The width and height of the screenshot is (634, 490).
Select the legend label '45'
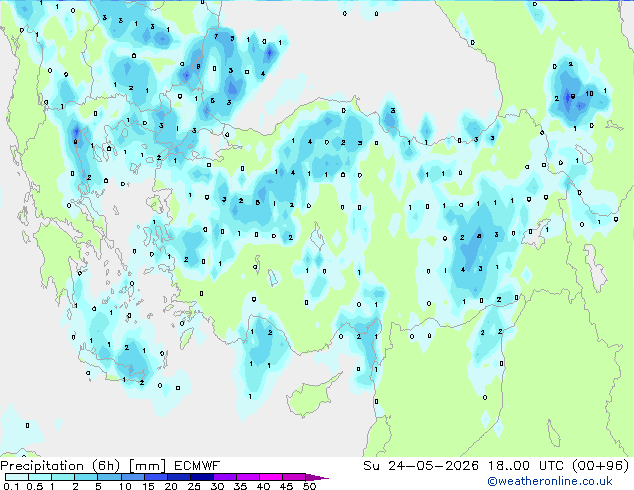coord(287,486)
